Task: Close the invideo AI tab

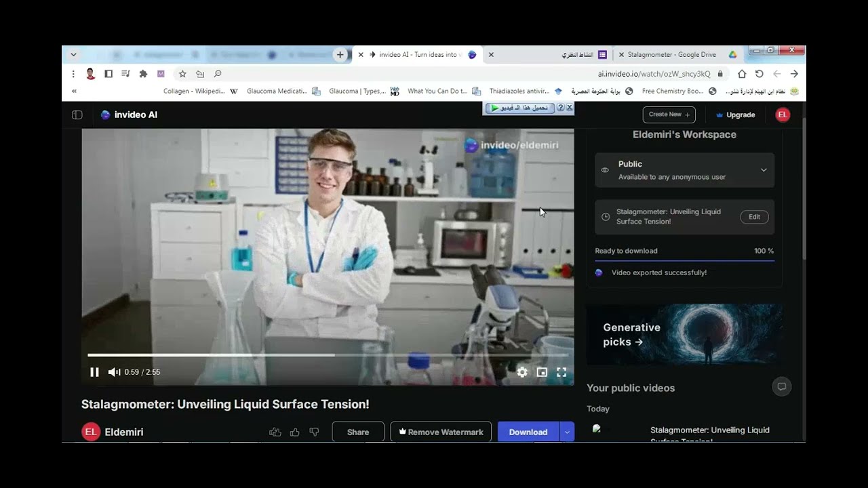Action: tap(361, 55)
